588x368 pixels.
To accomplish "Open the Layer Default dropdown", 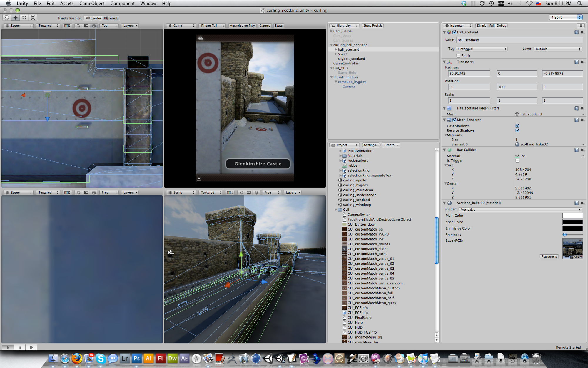I will coord(558,49).
